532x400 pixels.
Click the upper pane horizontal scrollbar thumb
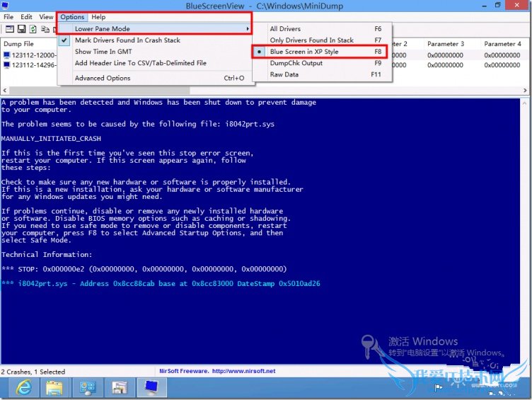99,91
